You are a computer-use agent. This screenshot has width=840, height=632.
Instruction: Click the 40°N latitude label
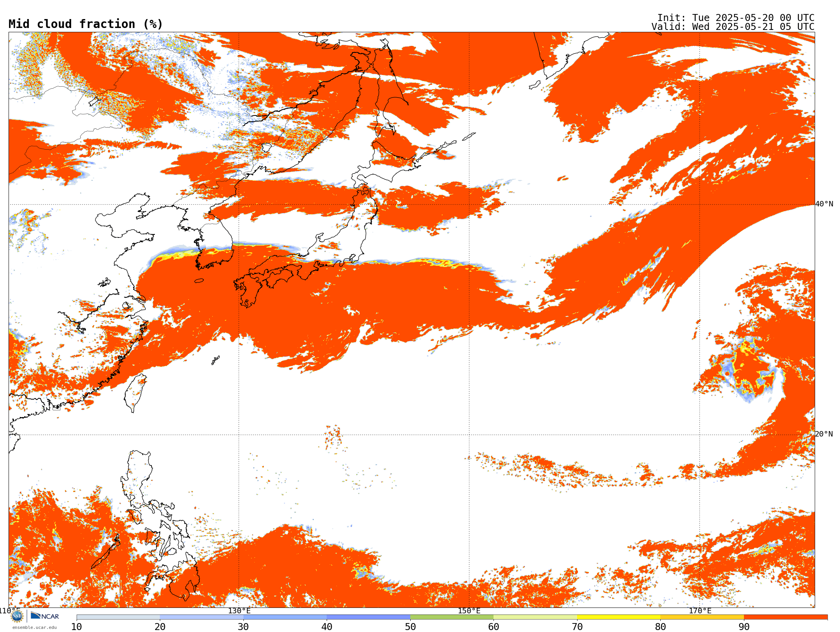(x=824, y=204)
